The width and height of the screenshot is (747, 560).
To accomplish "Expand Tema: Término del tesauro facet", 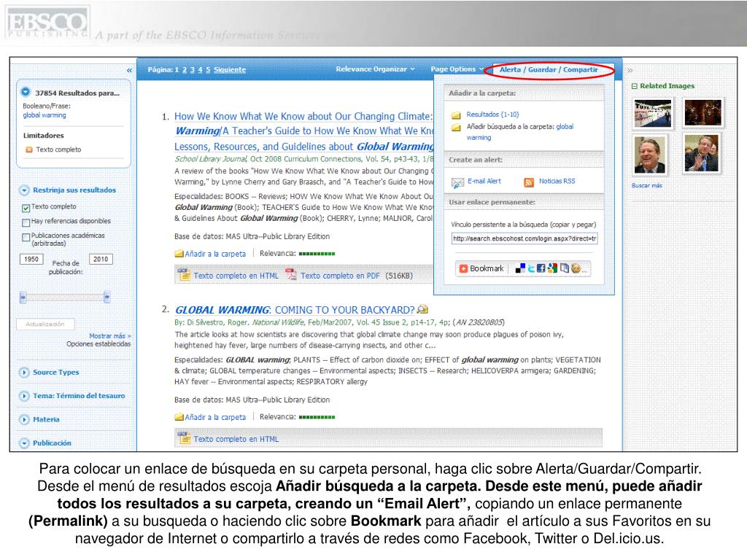I will pos(24,396).
